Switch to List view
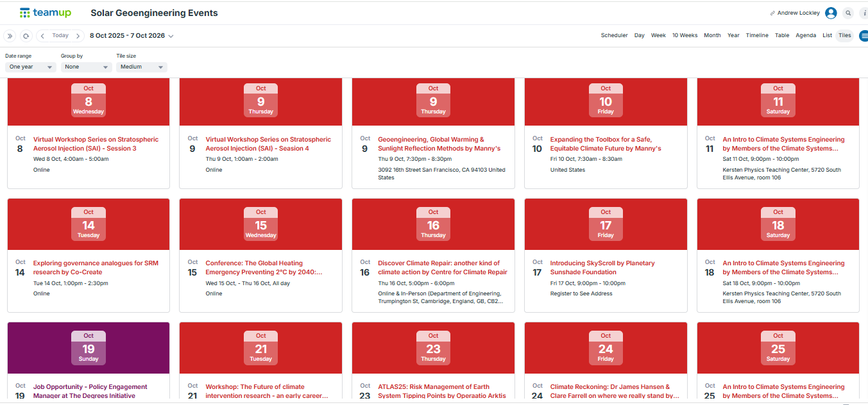 pyautogui.click(x=828, y=36)
